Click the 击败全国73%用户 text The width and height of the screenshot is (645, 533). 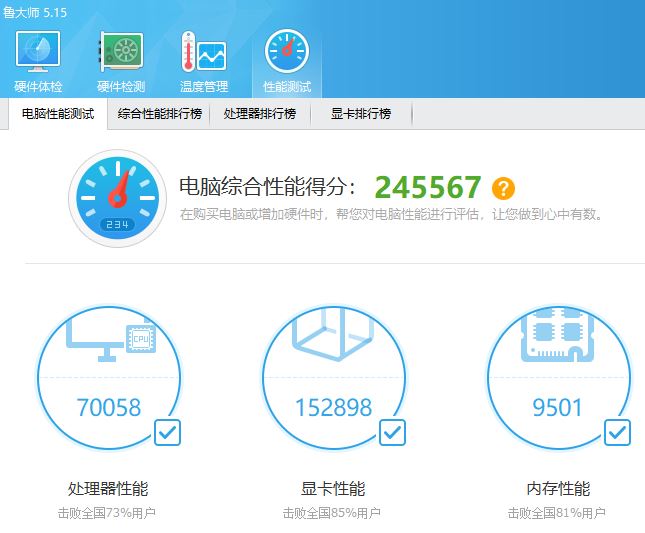107,513
